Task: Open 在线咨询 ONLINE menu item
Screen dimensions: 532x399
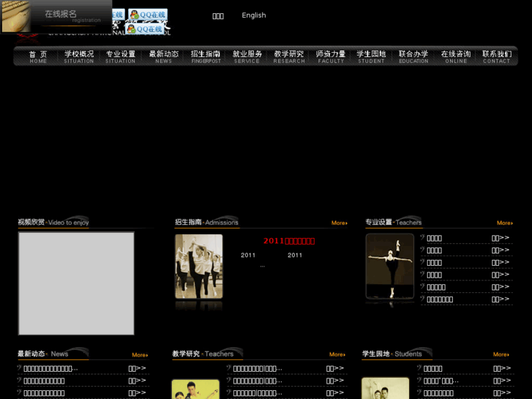Action: coord(456,56)
